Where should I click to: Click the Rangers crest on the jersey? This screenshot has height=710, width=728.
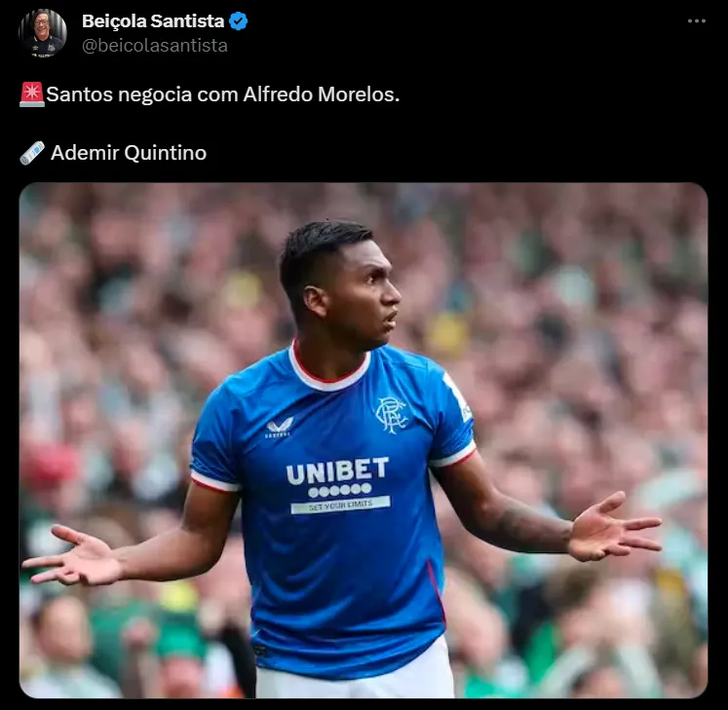point(391,415)
